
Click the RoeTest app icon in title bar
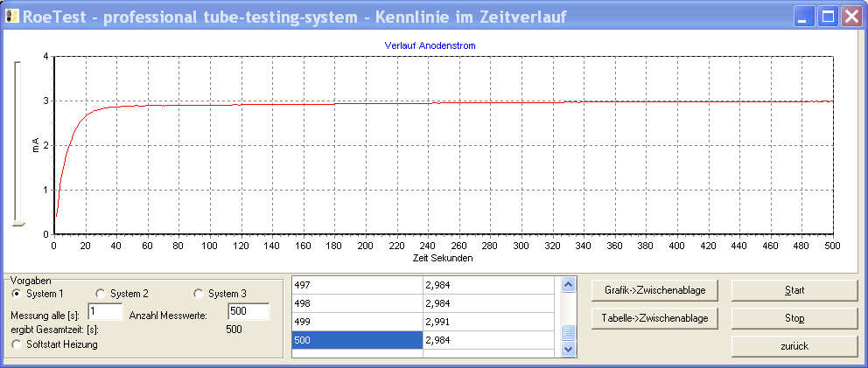[x=11, y=17]
